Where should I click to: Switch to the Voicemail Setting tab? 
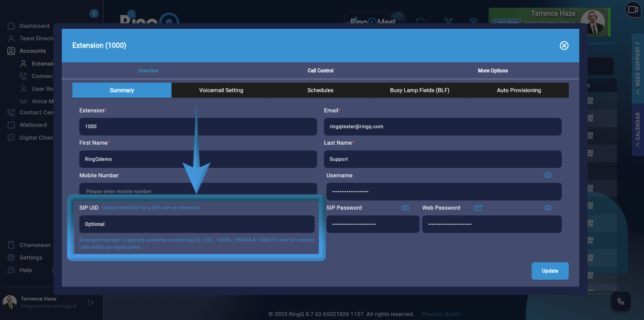pyautogui.click(x=222, y=90)
